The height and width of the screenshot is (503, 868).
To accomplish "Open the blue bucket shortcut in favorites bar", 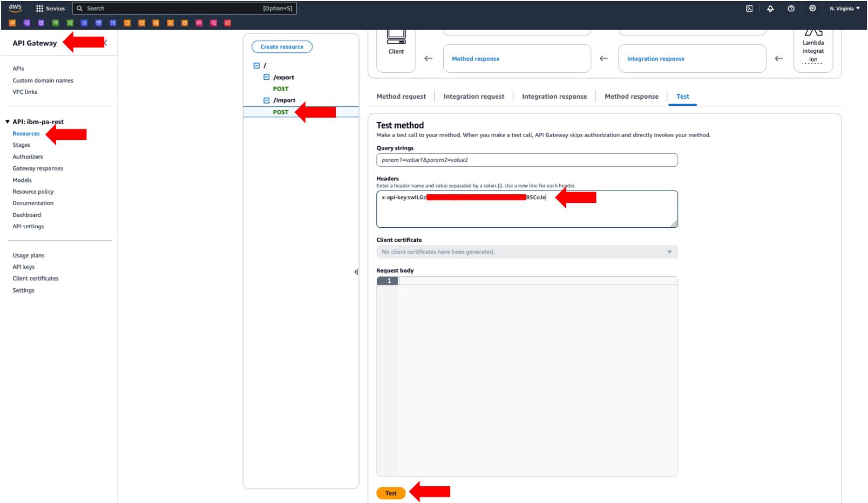I will pyautogui.click(x=98, y=23).
